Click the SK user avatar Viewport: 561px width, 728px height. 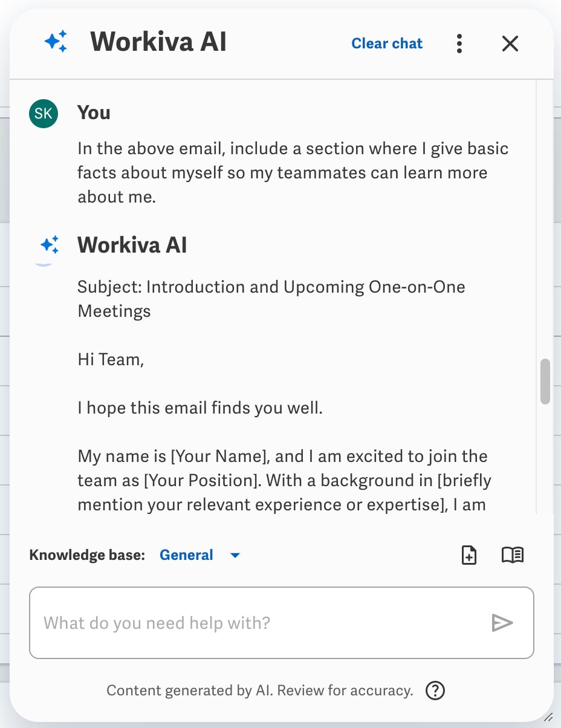(44, 113)
